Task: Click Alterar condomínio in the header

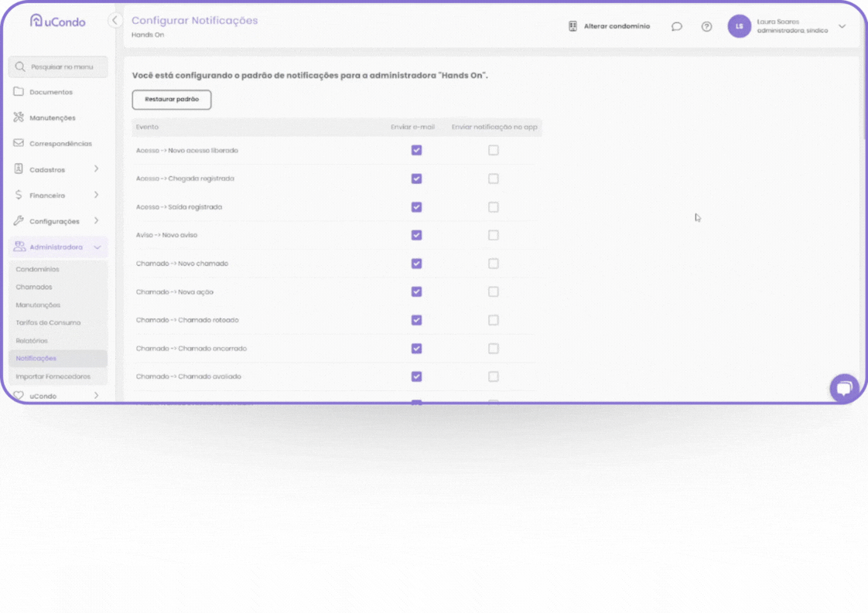Action: [x=609, y=26]
